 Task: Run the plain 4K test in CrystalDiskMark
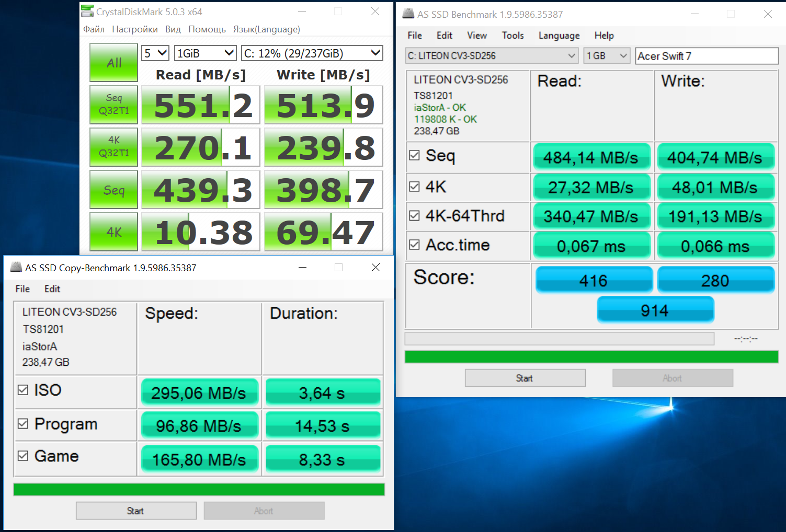coord(113,232)
